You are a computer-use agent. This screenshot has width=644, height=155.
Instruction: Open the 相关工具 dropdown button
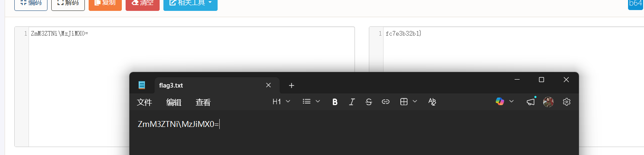190,3
